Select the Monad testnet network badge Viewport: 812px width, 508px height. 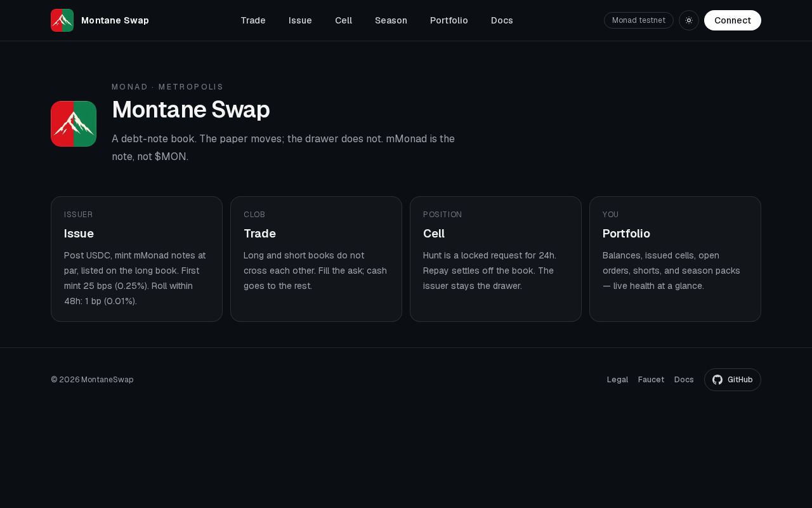pyautogui.click(x=639, y=20)
